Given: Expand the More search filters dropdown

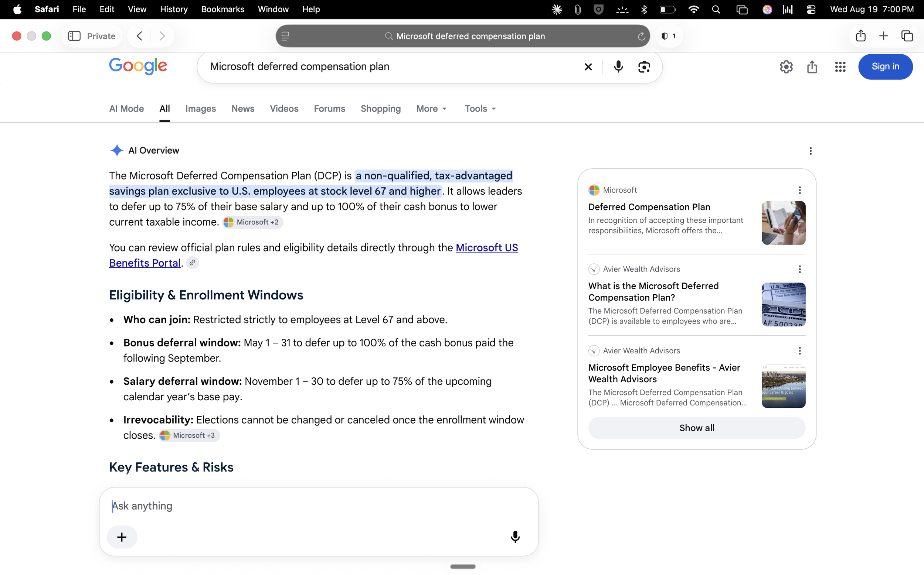Looking at the screenshot, I should click(432, 109).
